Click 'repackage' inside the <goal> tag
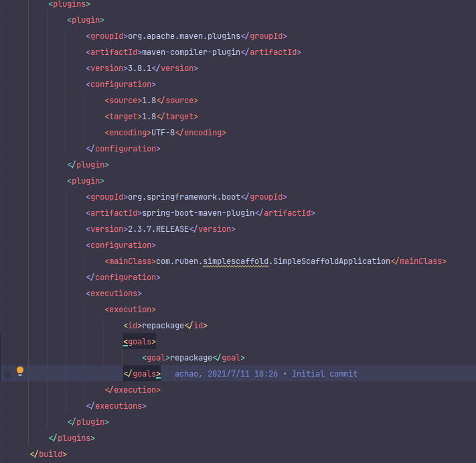Image resolution: width=476 pixels, height=463 pixels. (191, 358)
